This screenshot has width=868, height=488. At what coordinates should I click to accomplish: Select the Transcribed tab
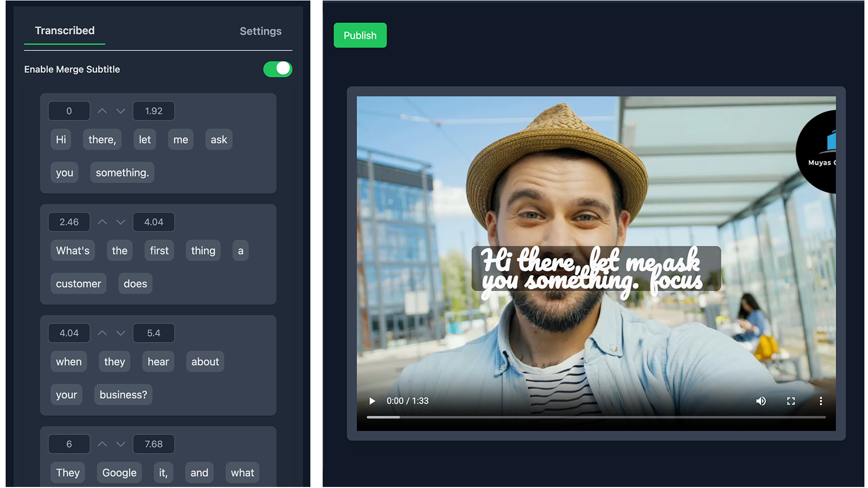65,31
